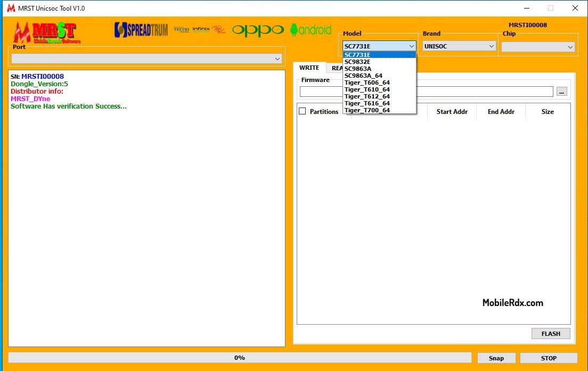Switch to the READ tab
The height and width of the screenshot is (371, 588).
pyautogui.click(x=335, y=68)
